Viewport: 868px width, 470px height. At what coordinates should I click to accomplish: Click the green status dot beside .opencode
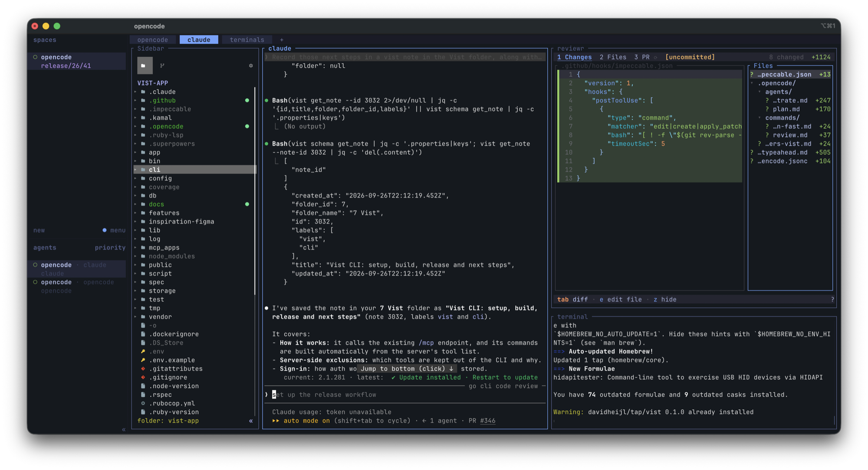pos(247,126)
